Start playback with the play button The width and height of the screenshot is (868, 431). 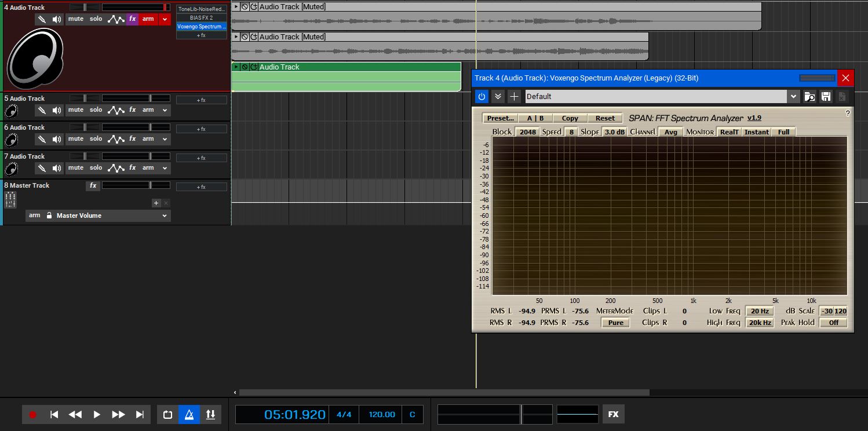(x=97, y=414)
